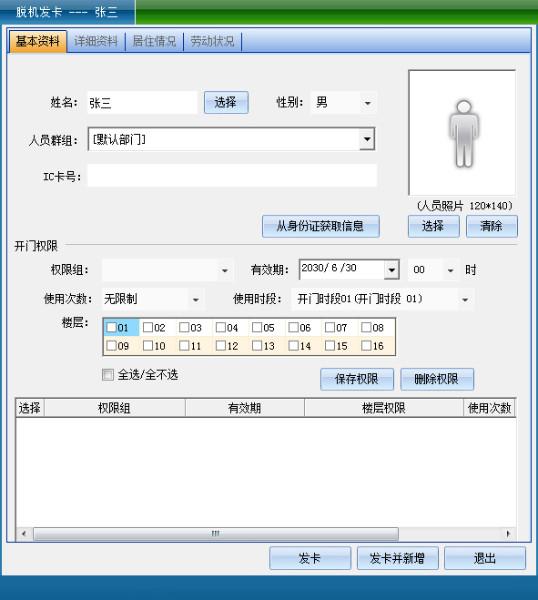Click into the IC卡号 input field

point(232,176)
